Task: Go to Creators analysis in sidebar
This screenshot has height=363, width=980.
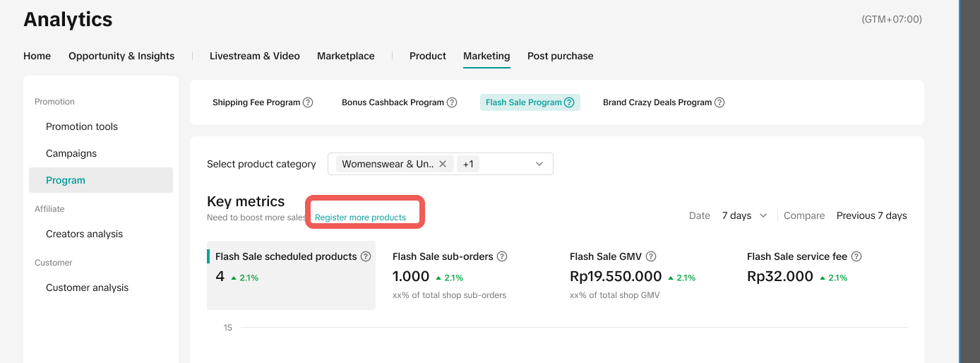Action: (x=84, y=234)
